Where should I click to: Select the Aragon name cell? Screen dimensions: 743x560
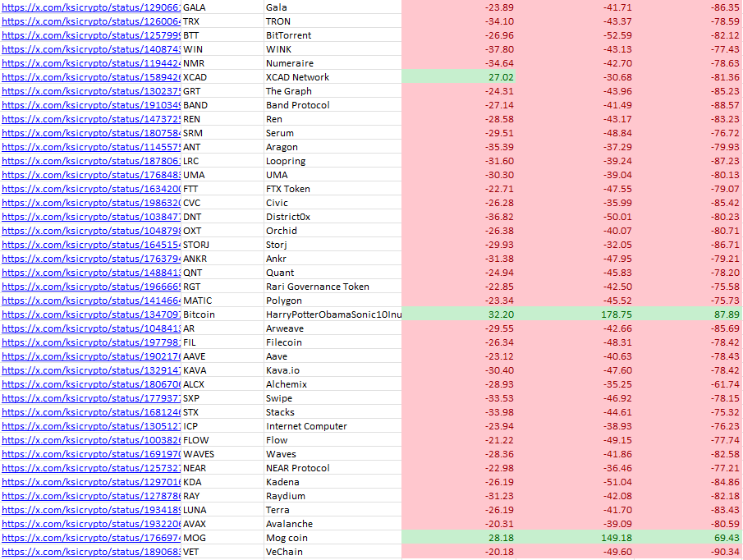click(333, 147)
